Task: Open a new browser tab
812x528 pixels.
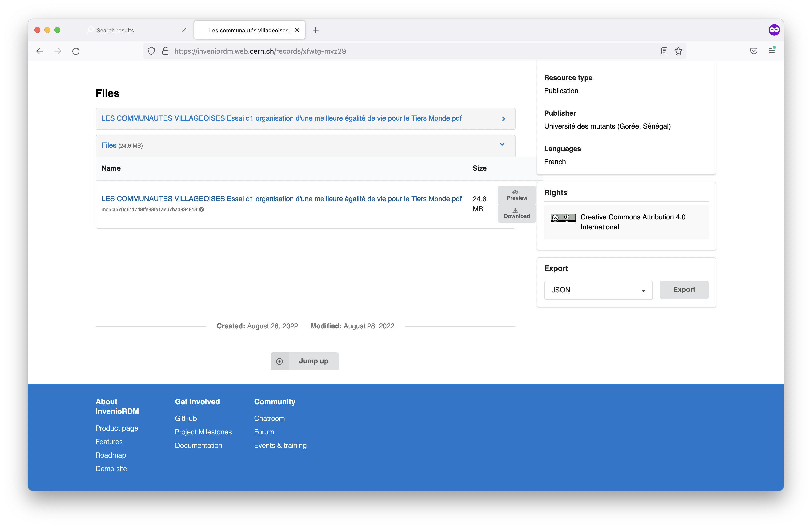Action: click(315, 30)
